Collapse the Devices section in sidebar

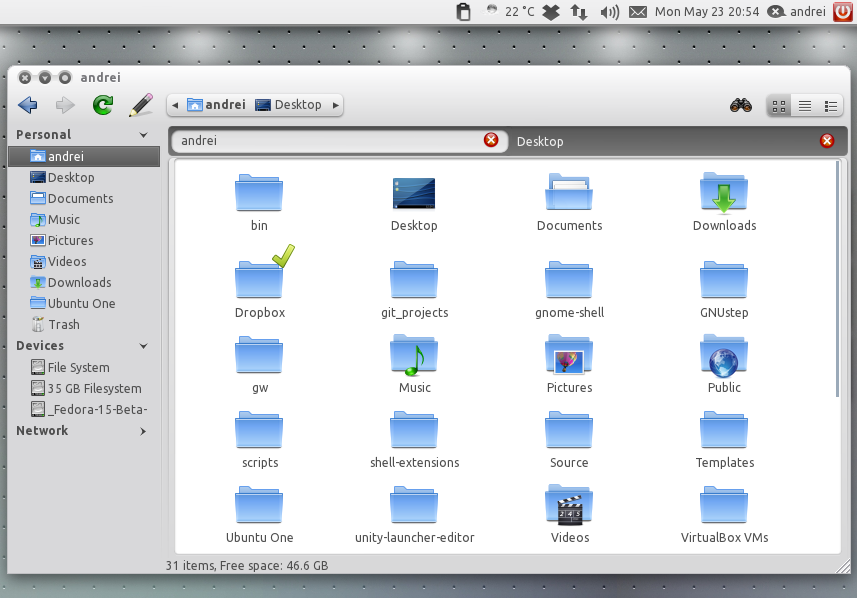(x=143, y=346)
